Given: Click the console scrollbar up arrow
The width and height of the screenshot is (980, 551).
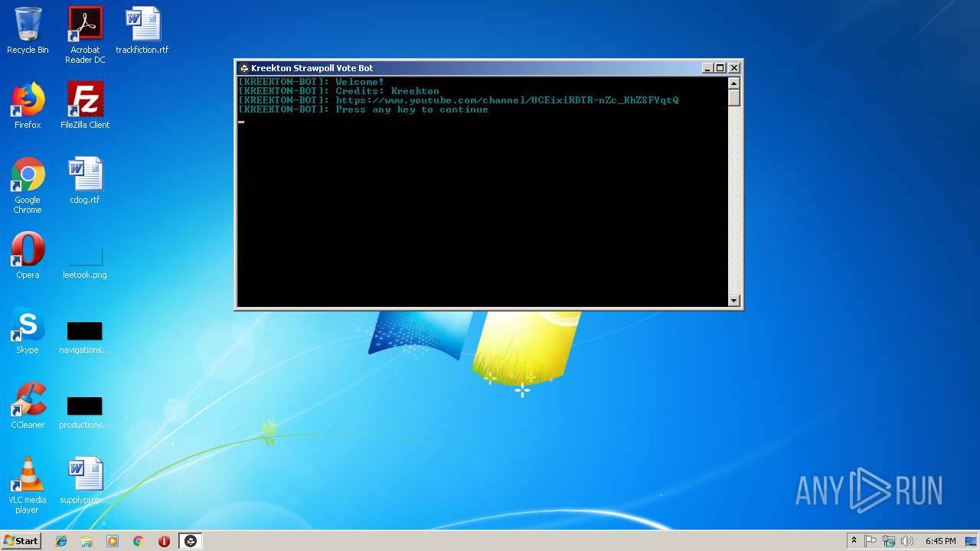Looking at the screenshot, I should click(x=734, y=83).
